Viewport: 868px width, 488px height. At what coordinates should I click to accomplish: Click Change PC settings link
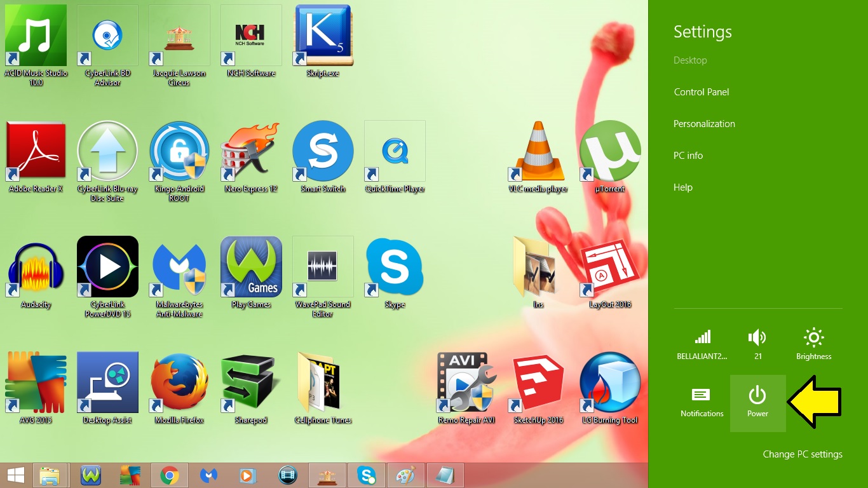click(x=803, y=454)
